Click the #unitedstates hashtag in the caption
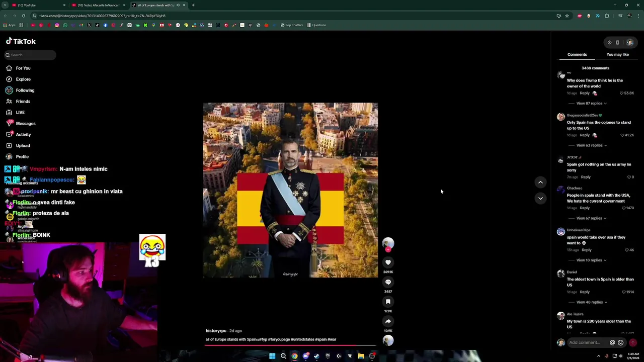Viewport: 644px width, 362px height. click(x=302, y=339)
